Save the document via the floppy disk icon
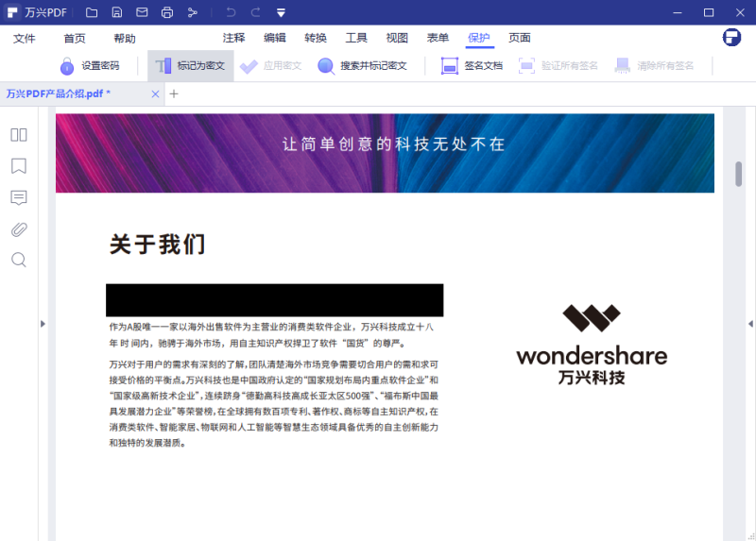Screen dimensions: 756x541 pyautogui.click(x=116, y=12)
